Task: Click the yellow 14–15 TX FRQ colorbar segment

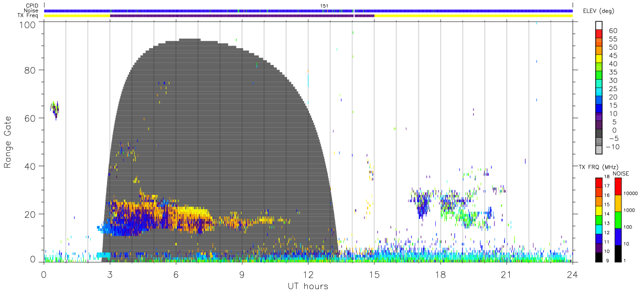Action: point(599,210)
